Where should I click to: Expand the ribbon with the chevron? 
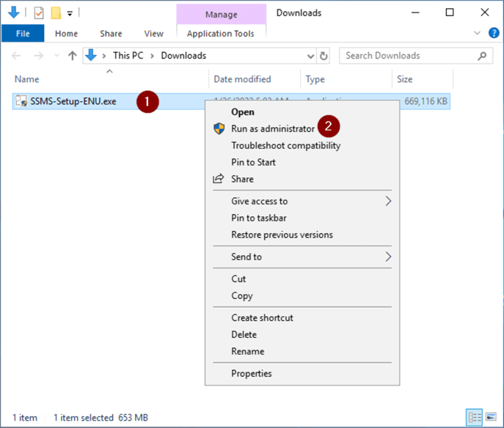coord(477,33)
